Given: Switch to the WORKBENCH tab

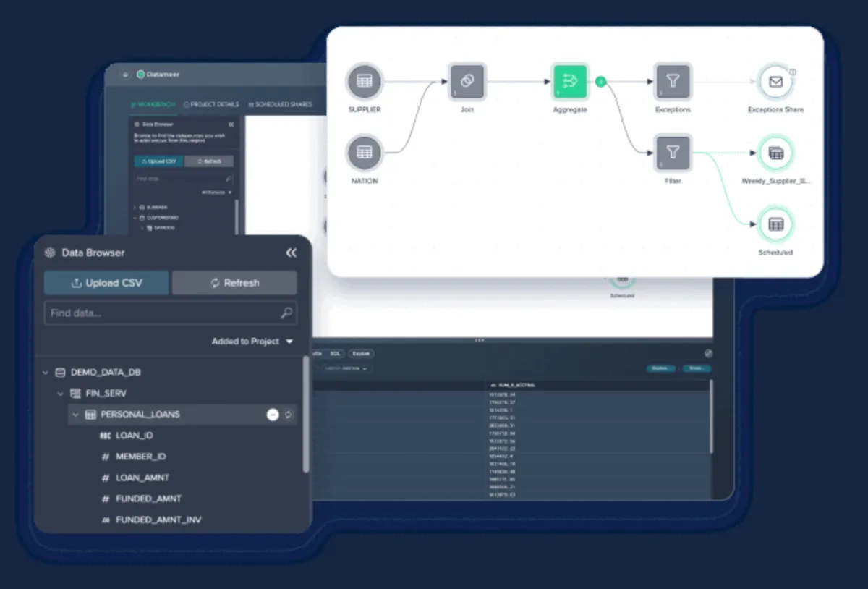Looking at the screenshot, I should click(153, 104).
